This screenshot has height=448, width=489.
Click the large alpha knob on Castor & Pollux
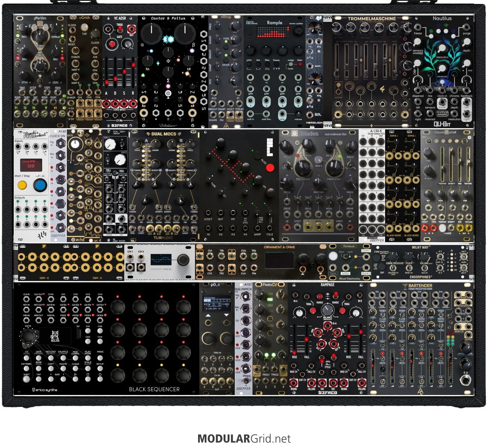pyautogui.click(x=152, y=34)
